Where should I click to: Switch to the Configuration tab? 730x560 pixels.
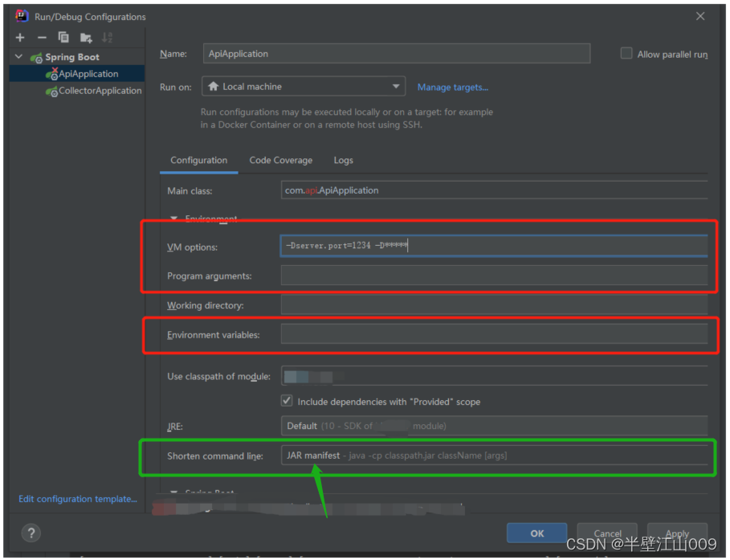click(199, 160)
